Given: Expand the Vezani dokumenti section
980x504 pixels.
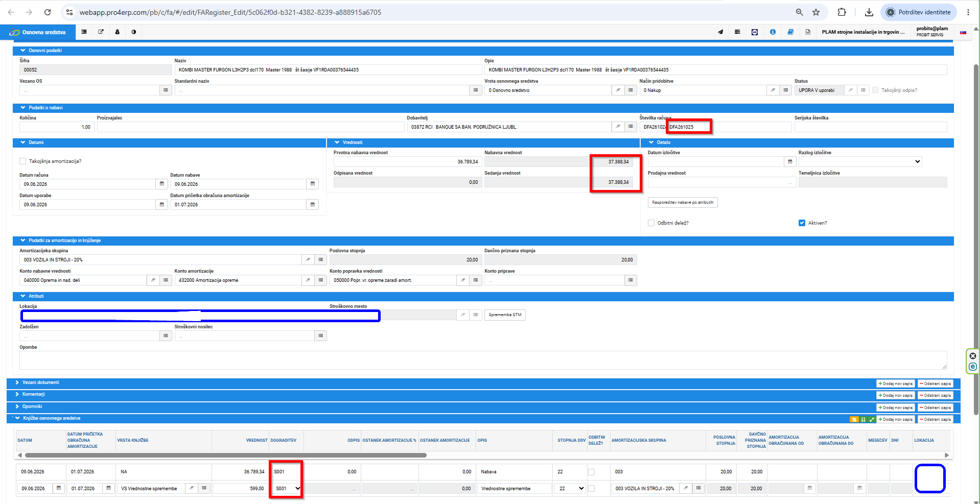Looking at the screenshot, I should [17, 382].
